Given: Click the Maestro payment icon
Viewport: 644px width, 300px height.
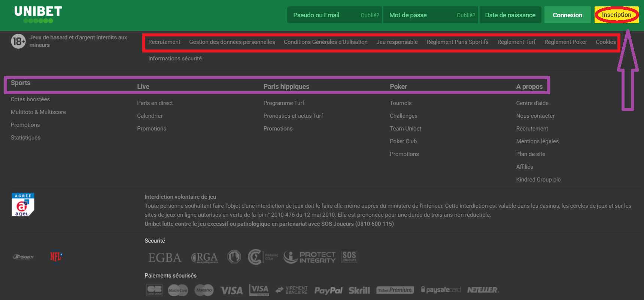Looking at the screenshot, I should [x=204, y=290].
